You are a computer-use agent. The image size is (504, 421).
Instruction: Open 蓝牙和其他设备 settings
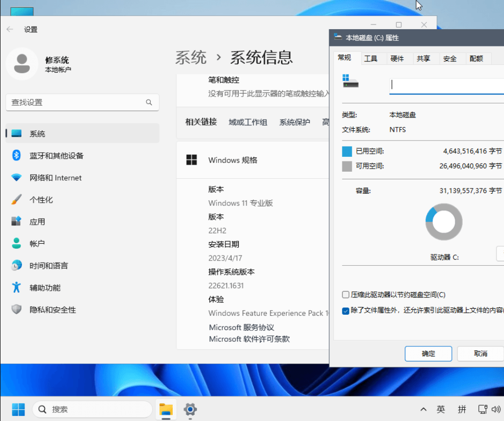[83, 155]
